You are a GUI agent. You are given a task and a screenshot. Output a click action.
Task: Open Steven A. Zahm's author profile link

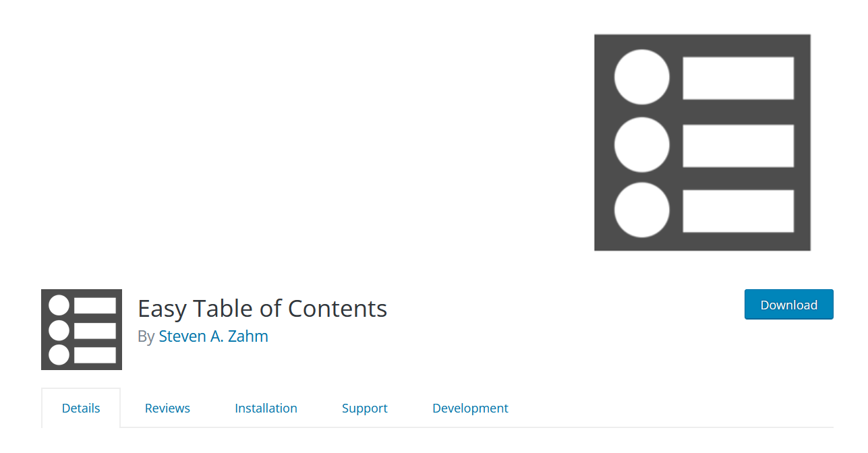213,336
